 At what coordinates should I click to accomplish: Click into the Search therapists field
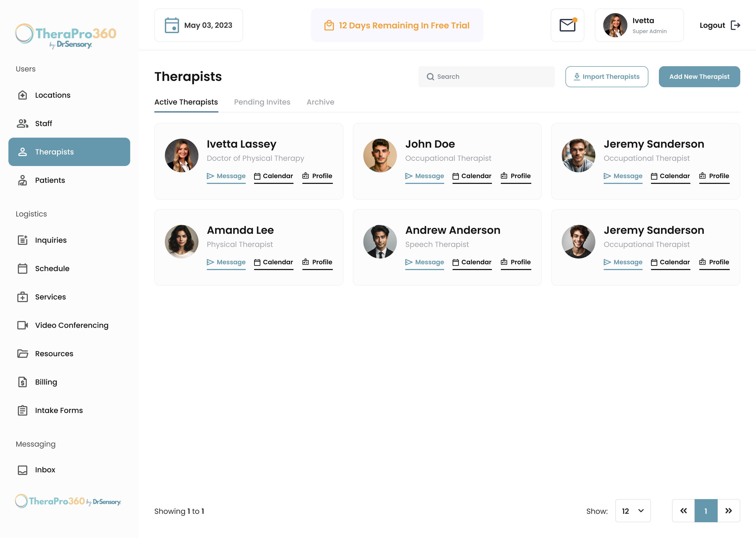[x=487, y=76]
